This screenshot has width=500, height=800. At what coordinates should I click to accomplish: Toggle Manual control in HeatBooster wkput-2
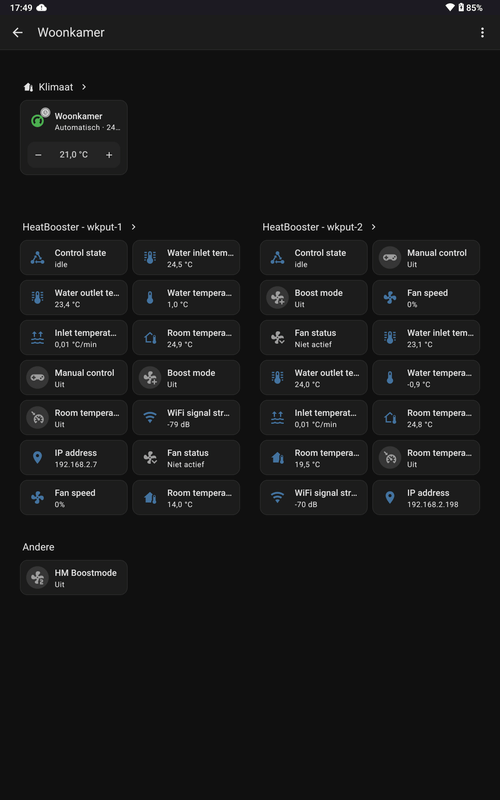(x=390, y=258)
